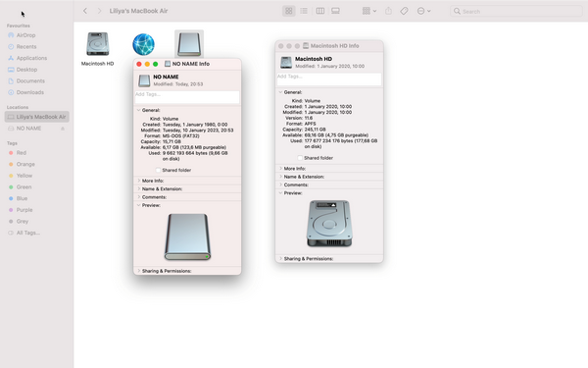The image size is (588, 368).
Task: Click Add Tags field in Macintosh HD Info
Action: point(329,79)
